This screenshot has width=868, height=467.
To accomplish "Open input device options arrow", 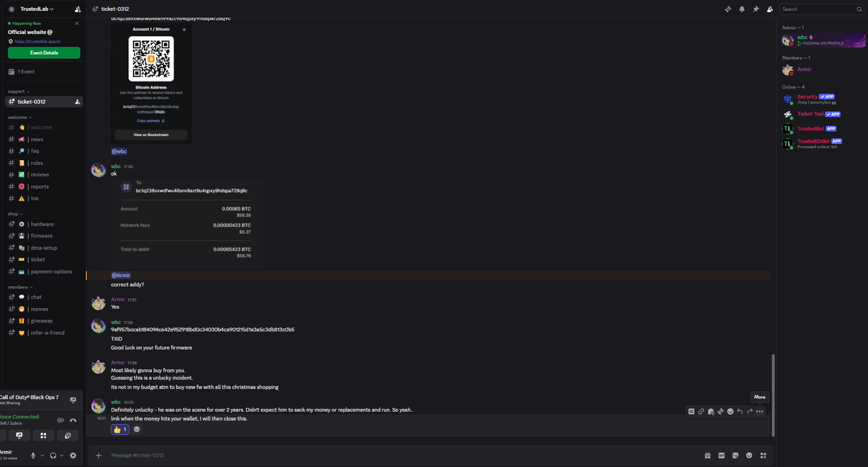I will click(42, 455).
